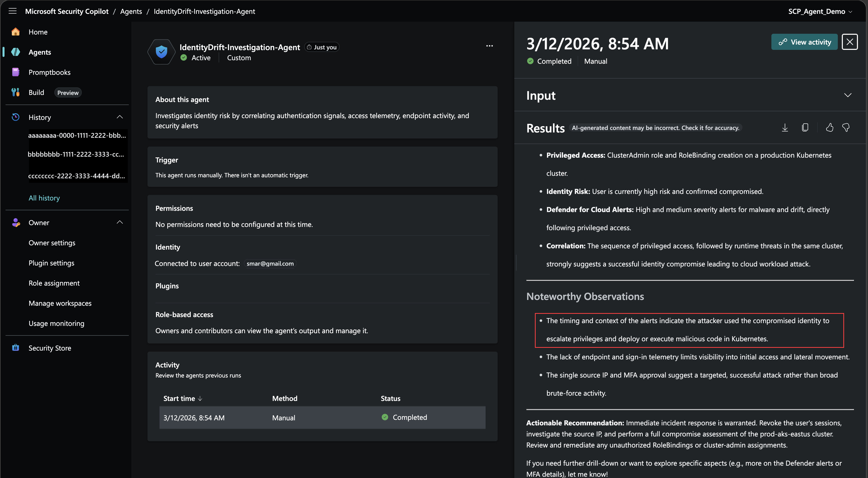868x478 pixels.
Task: Collapse the History section
Action: pos(120,117)
